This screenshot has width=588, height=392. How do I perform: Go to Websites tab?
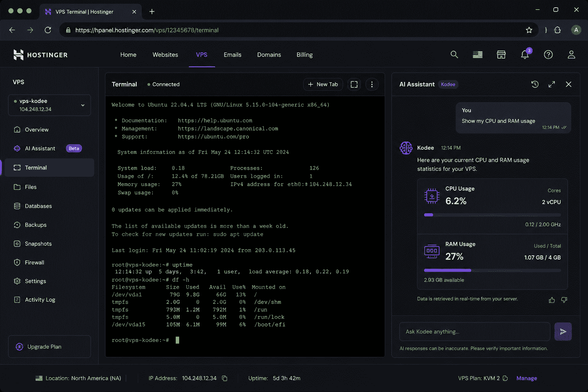tap(165, 55)
